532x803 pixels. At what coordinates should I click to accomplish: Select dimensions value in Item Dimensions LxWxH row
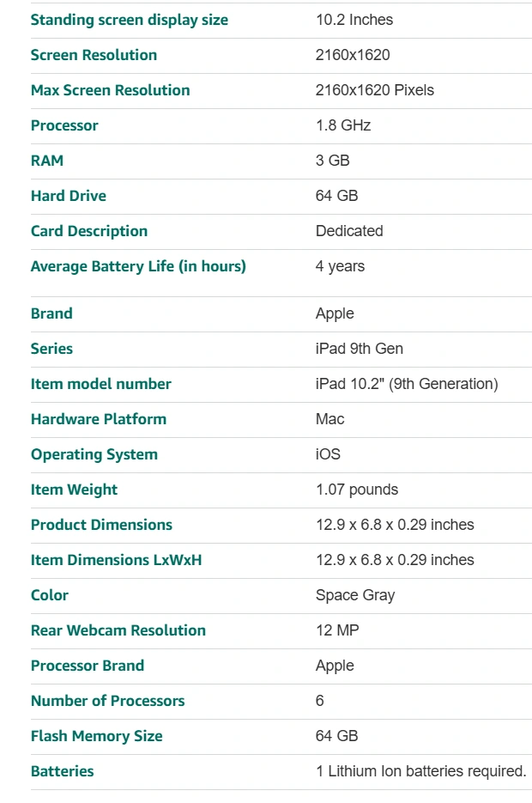395,560
